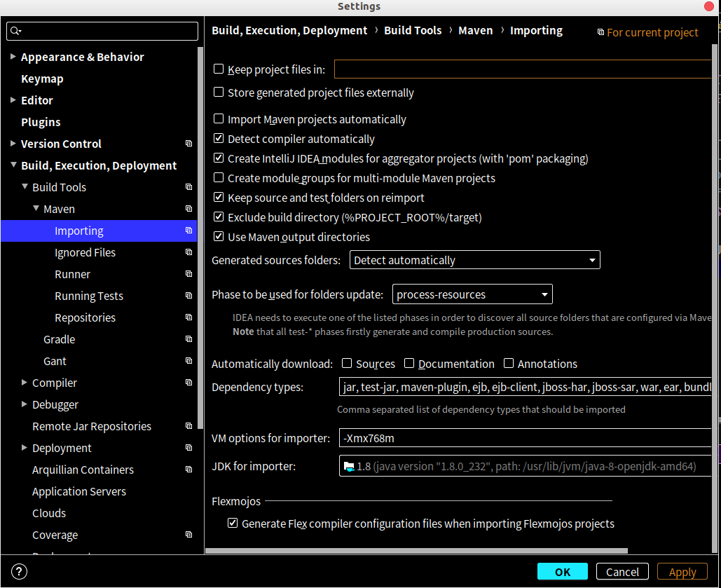The height and width of the screenshot is (588, 721).
Task: Click the OK button
Action: [563, 572]
